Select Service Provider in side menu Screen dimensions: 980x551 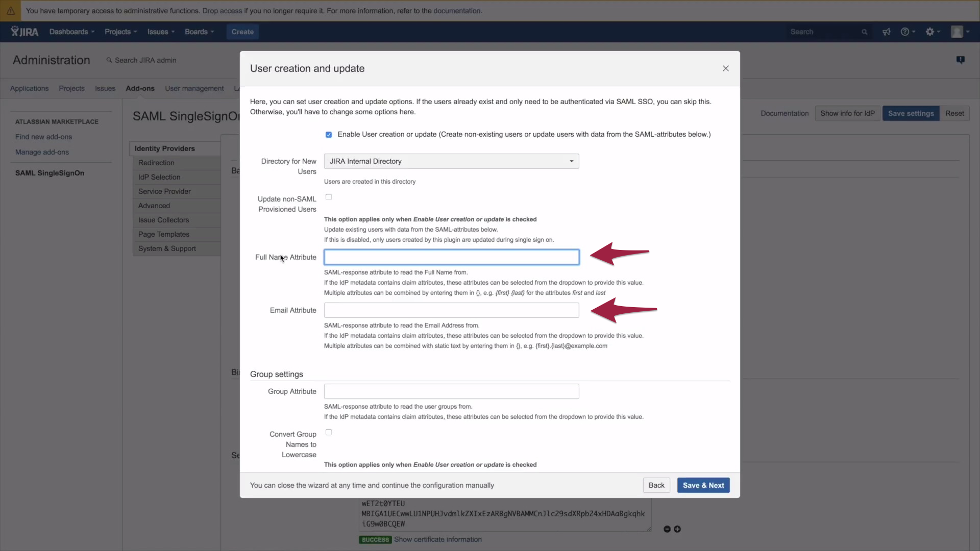(x=177, y=191)
